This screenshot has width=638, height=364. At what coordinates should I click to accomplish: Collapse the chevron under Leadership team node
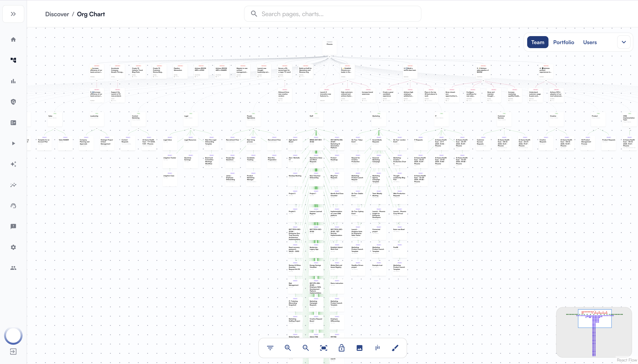96,129
